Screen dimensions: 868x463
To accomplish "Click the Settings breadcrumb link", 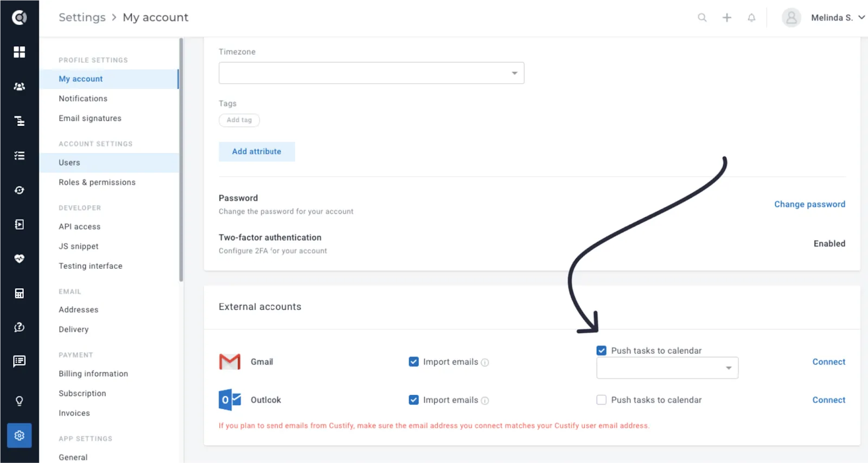I will 82,17.
